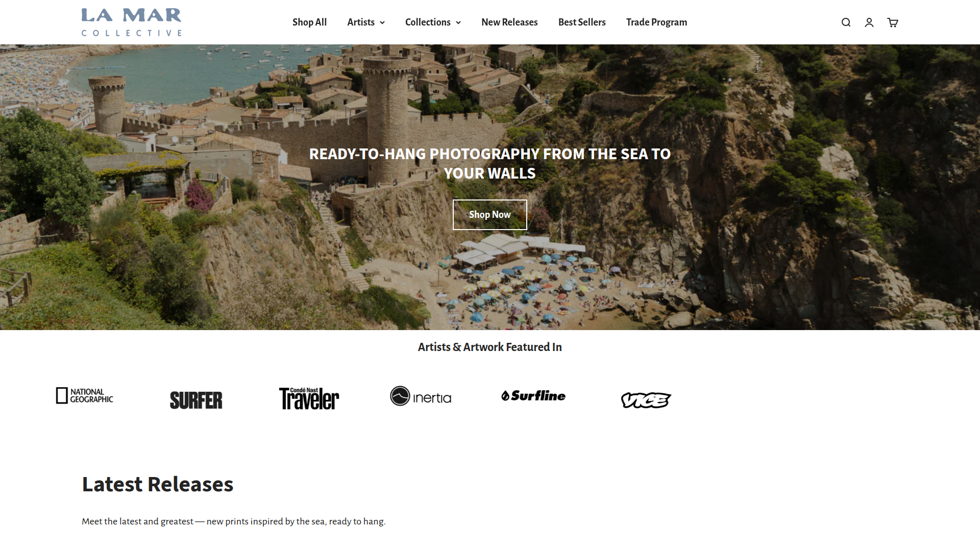Open the account login icon
Screen dimensions: 980x551
pos(869,22)
